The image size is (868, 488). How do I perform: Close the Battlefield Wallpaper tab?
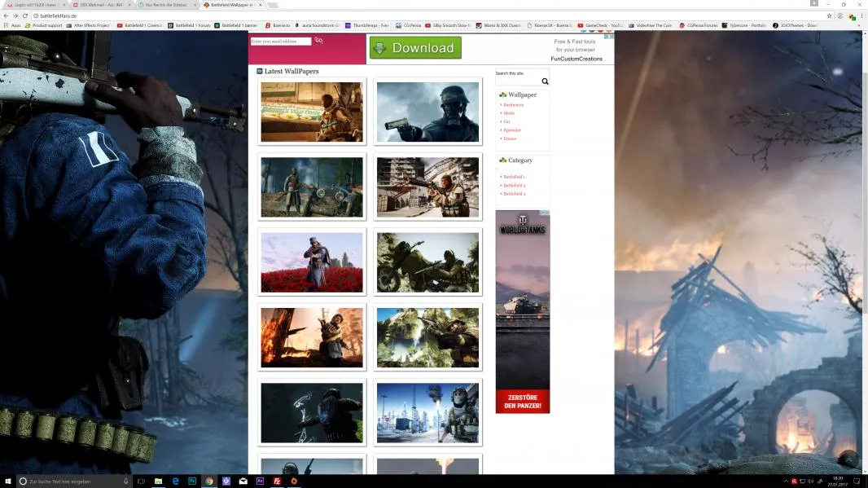point(261,5)
